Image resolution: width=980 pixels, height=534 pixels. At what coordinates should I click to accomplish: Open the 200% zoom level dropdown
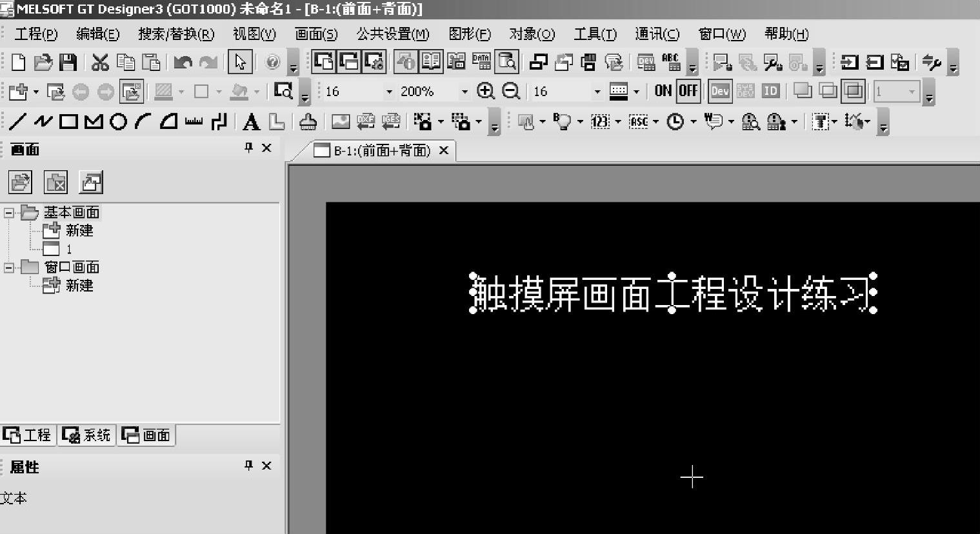coord(464,92)
